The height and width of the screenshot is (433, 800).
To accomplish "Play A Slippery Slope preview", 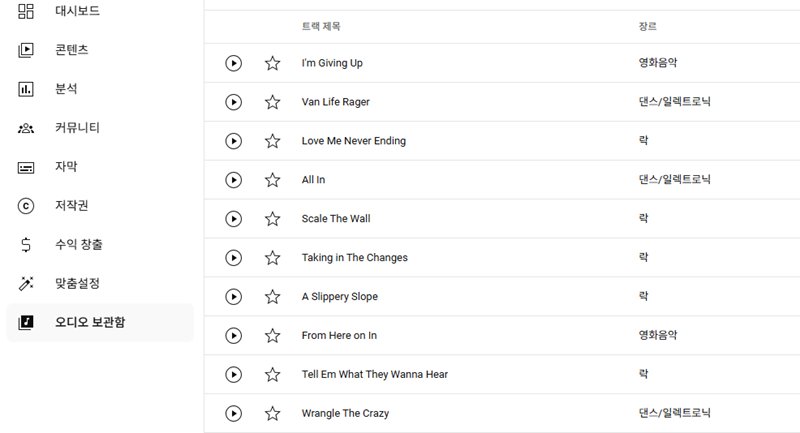I will click(234, 297).
